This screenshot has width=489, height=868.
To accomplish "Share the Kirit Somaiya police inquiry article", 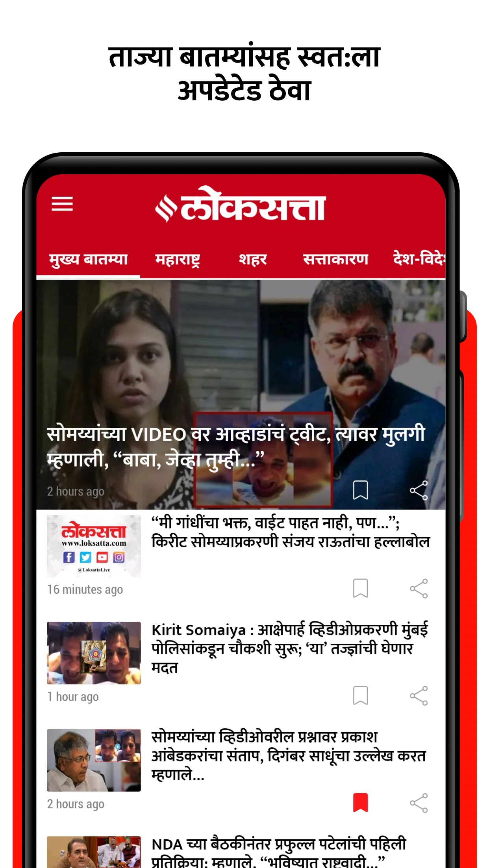I will (419, 696).
